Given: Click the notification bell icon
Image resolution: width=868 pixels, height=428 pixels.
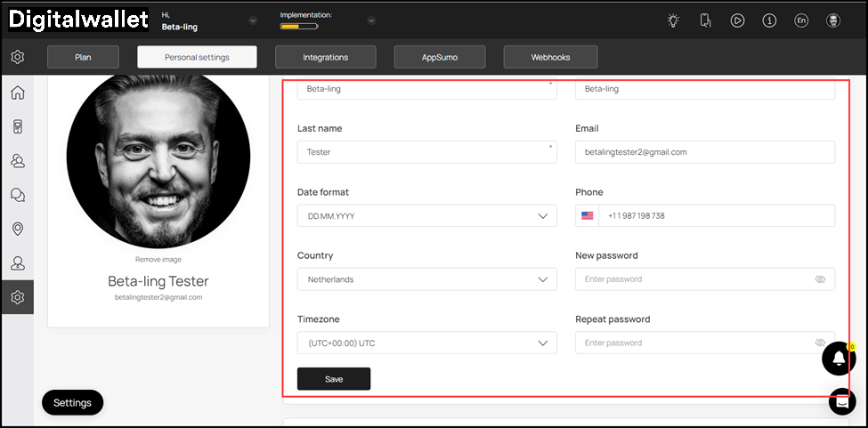Looking at the screenshot, I should coord(839,358).
